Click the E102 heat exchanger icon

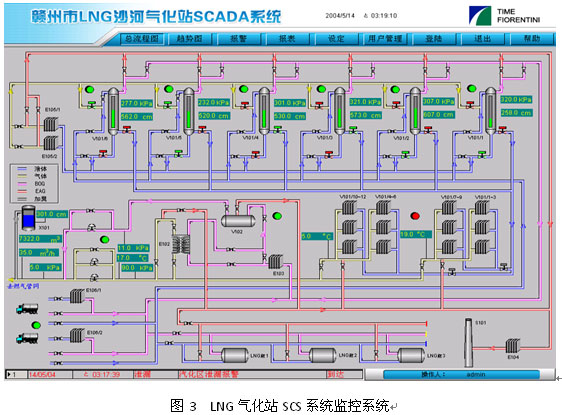pos(181,244)
